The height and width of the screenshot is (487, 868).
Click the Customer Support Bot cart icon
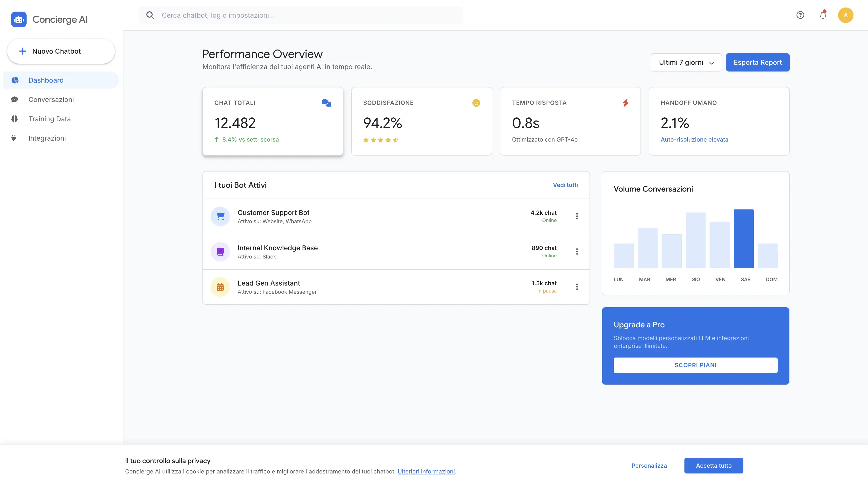pyautogui.click(x=220, y=216)
